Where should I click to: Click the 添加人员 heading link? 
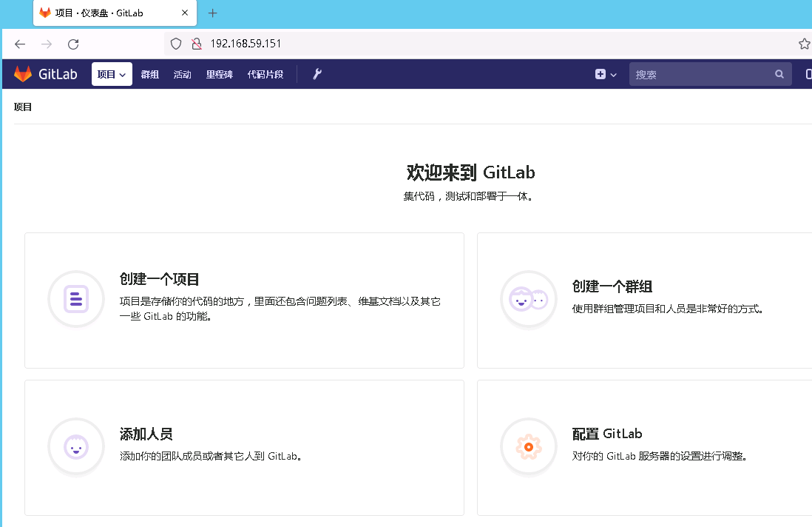(146, 433)
